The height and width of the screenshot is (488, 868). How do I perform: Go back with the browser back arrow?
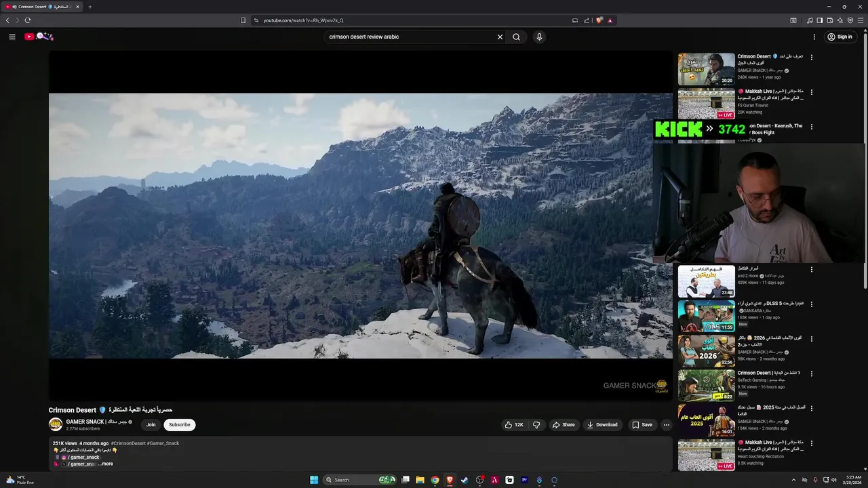point(7,20)
